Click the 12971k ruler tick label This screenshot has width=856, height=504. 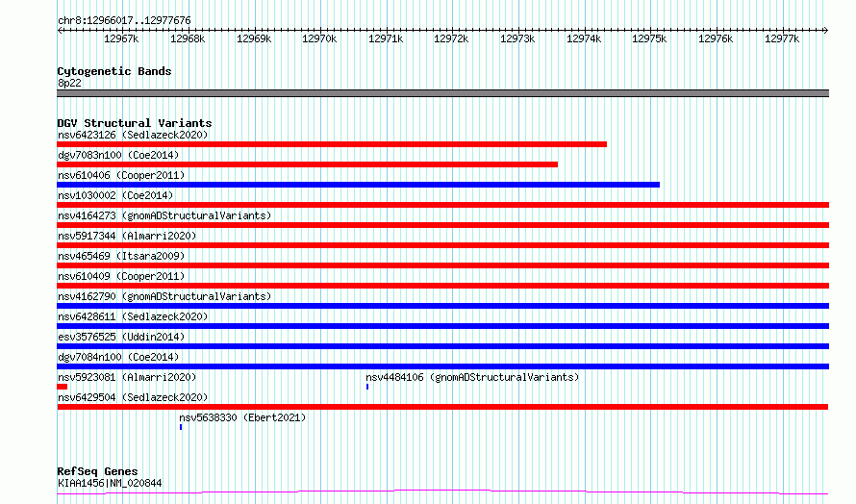(386, 38)
